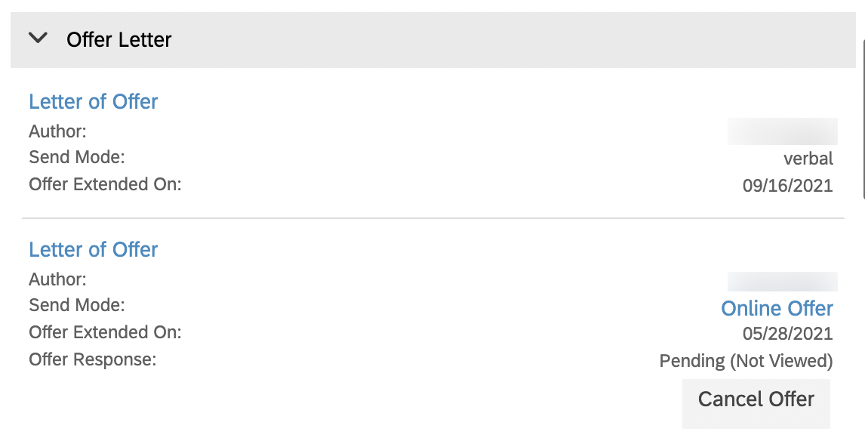This screenshot has width=868, height=447.
Task: Click Offer Extended On label for 05/28/2021
Action: 105,331
